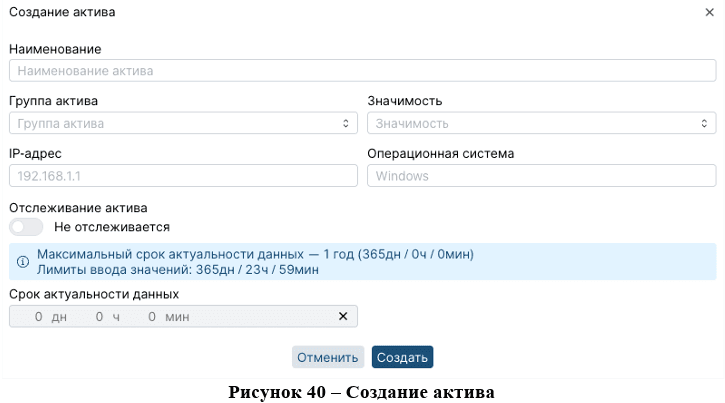Focus the Наименование актива text field

coord(362,71)
